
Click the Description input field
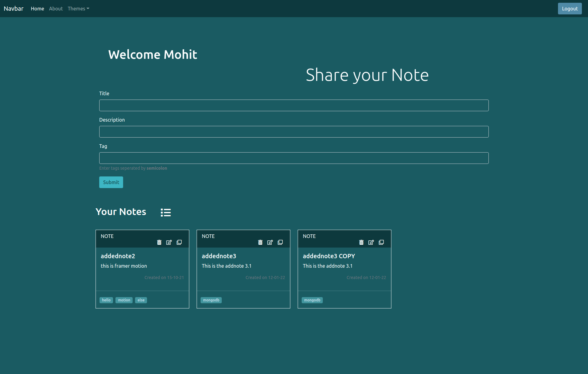click(294, 131)
